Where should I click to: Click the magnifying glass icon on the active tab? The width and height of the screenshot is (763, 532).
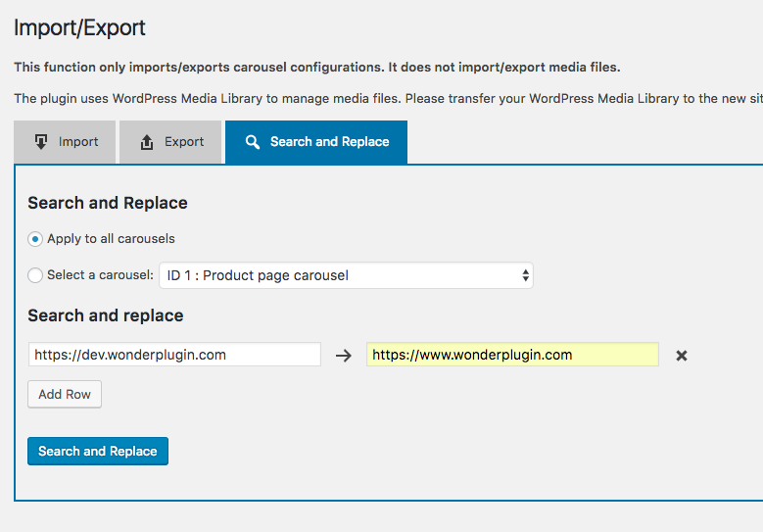(x=253, y=142)
